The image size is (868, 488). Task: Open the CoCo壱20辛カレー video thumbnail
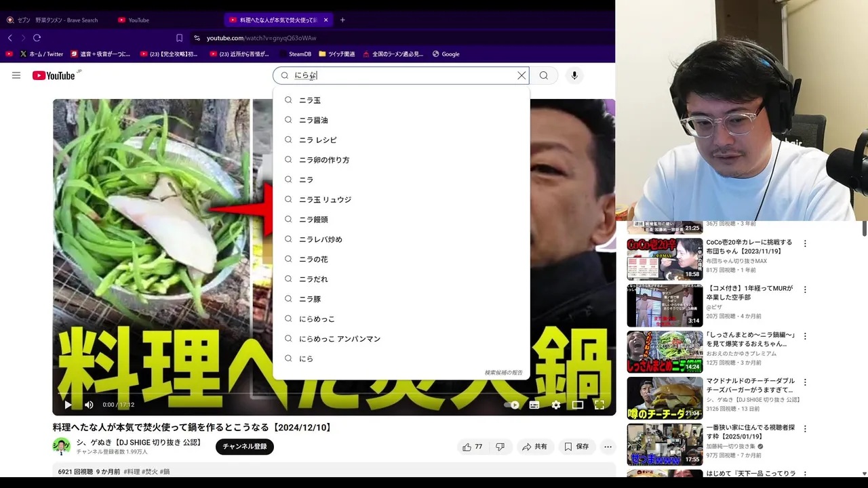pyautogui.click(x=665, y=258)
